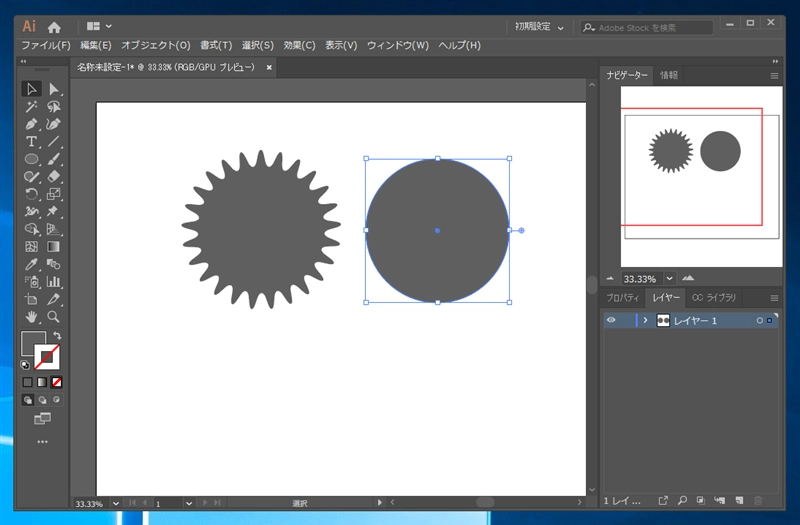
Task: Enable Draw Normal mode
Action: click(x=28, y=400)
